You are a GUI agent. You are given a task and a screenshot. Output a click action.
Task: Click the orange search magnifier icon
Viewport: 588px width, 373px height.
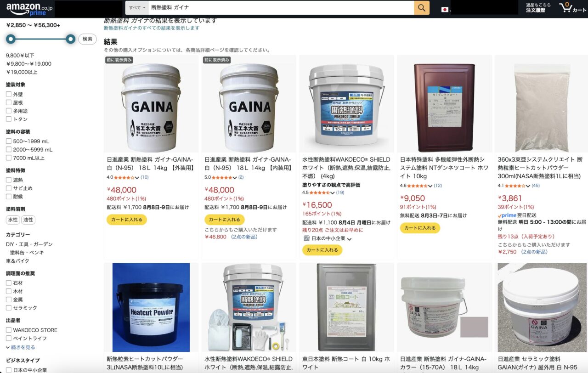[x=421, y=8]
